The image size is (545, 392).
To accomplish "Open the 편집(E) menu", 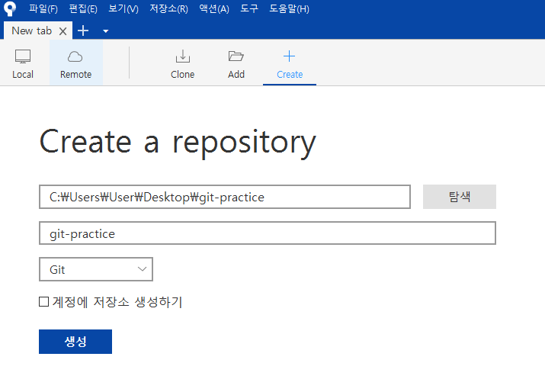I will pos(83,8).
